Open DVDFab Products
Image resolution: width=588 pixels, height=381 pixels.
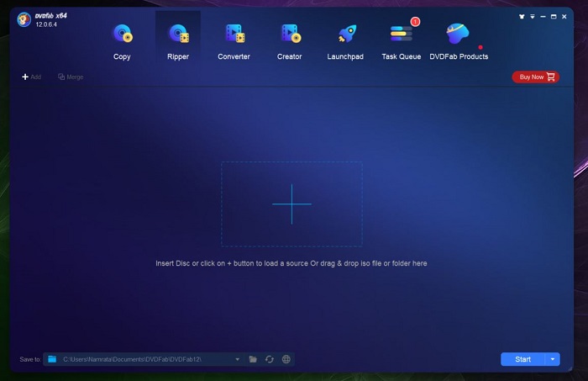click(x=459, y=41)
